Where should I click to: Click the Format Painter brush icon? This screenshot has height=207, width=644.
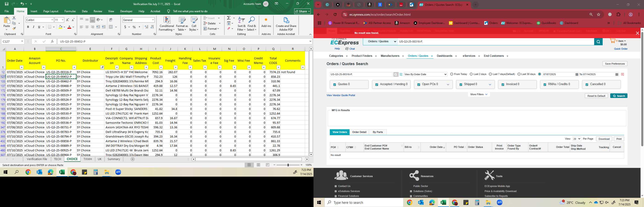[14, 29]
